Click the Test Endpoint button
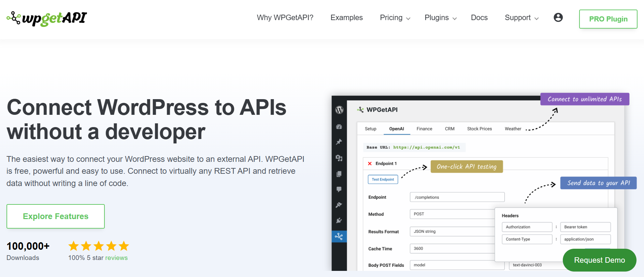644x277 pixels. coord(383,180)
